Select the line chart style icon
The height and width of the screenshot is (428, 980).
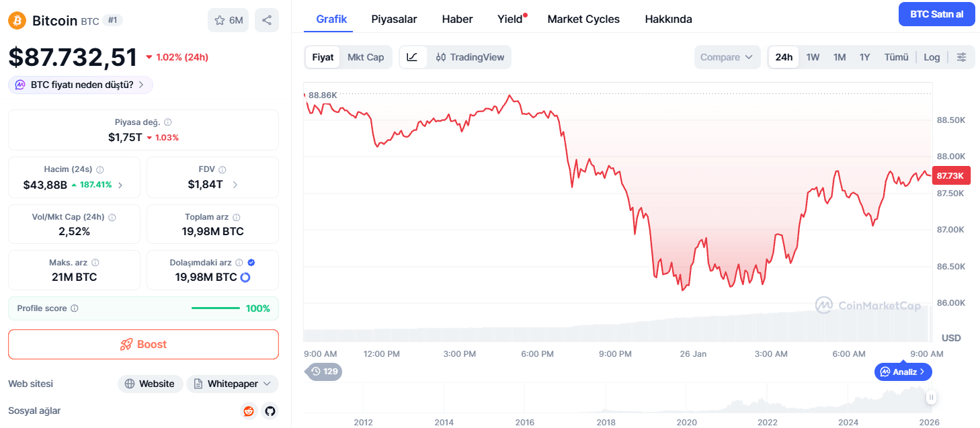point(413,57)
